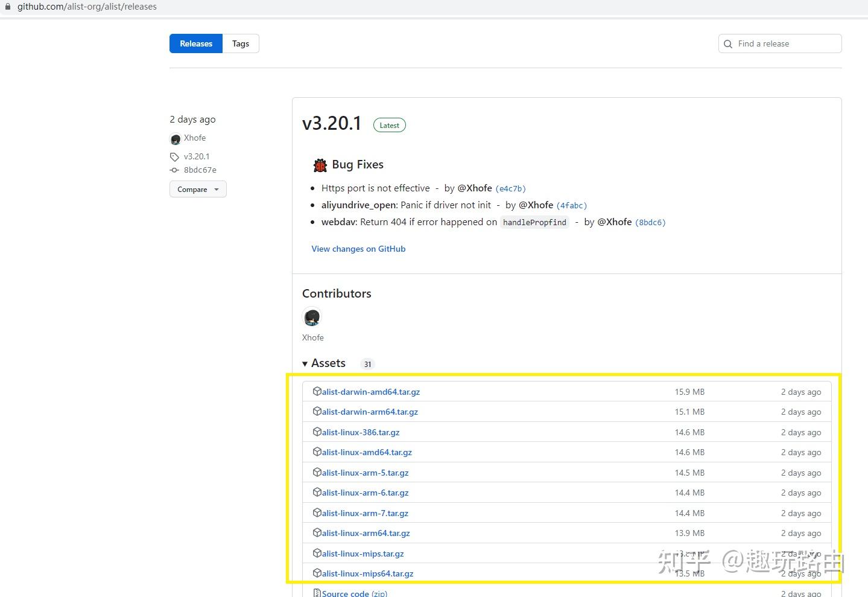
Task: Click the 15.9 MB size of darwin-amd64
Action: pyautogui.click(x=689, y=392)
